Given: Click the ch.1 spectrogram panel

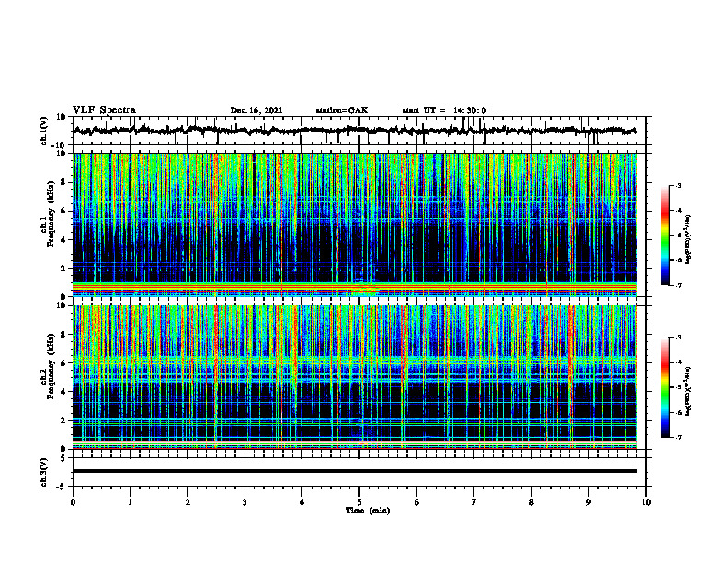Looking at the screenshot, I should (x=354, y=224).
